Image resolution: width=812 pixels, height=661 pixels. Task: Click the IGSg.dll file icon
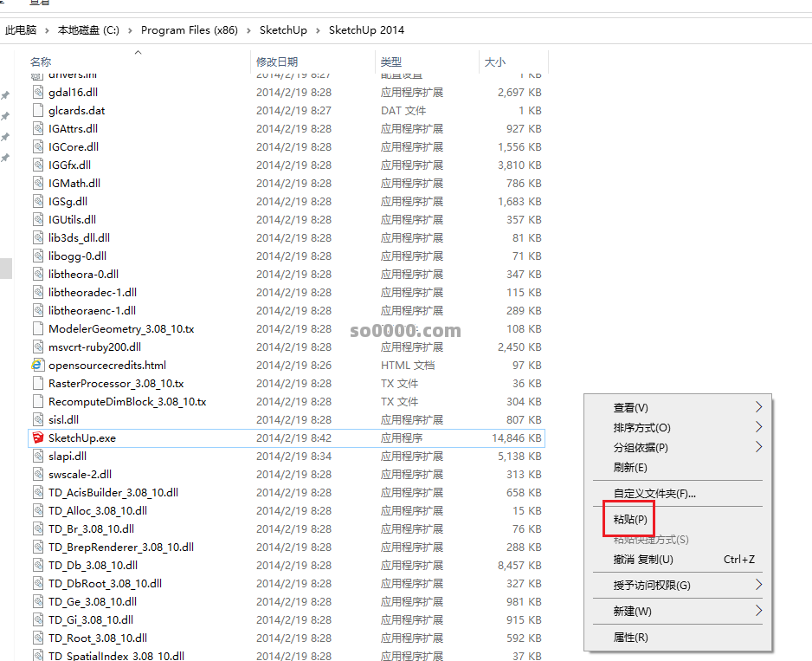[x=38, y=201]
